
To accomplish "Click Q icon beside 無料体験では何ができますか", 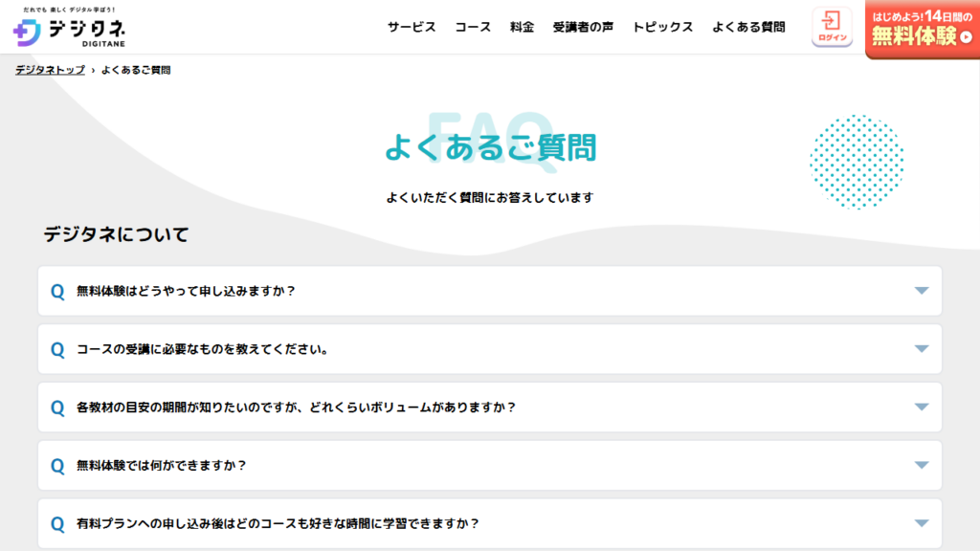I will coord(57,466).
